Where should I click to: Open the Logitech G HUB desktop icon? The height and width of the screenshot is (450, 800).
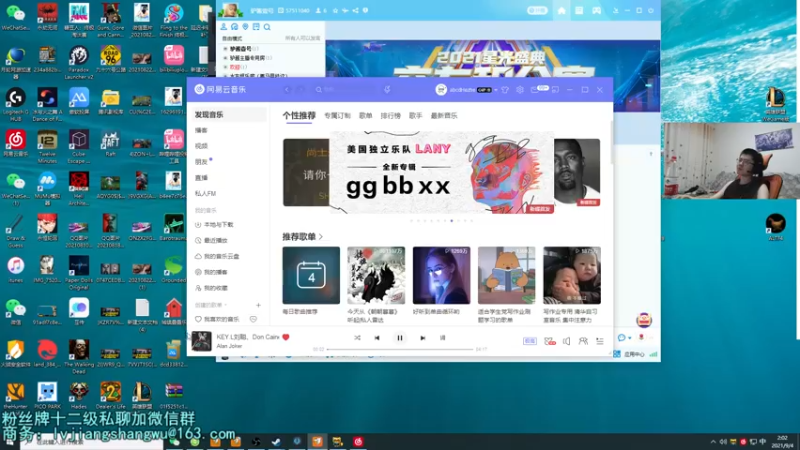pos(16,104)
